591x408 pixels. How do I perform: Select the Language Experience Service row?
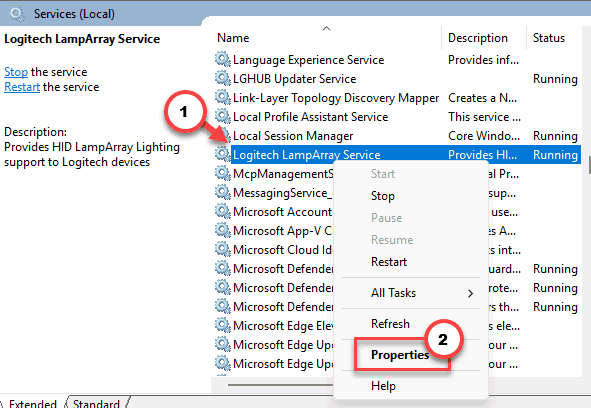398,60
